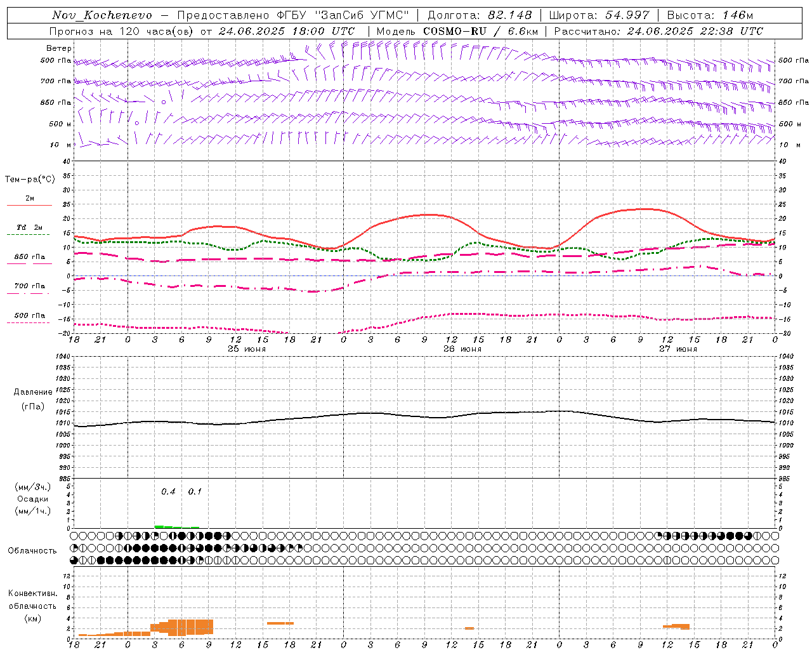This screenshot has width=812, height=650.
Task: Click the calm-wind circle symbol at 500 м
Action: tap(136, 123)
